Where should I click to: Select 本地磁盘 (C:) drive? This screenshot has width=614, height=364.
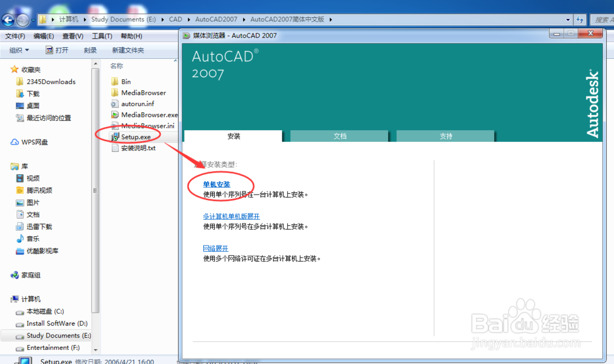45,312
